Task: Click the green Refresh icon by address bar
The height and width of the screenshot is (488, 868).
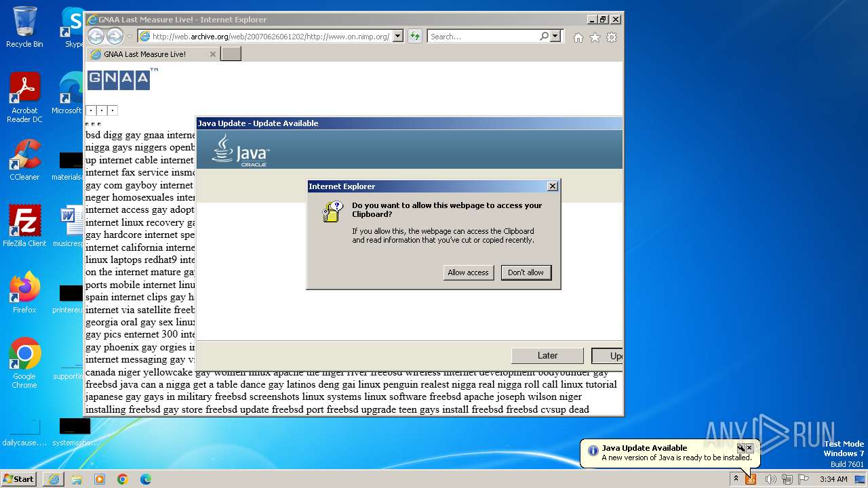Action: pyautogui.click(x=415, y=37)
